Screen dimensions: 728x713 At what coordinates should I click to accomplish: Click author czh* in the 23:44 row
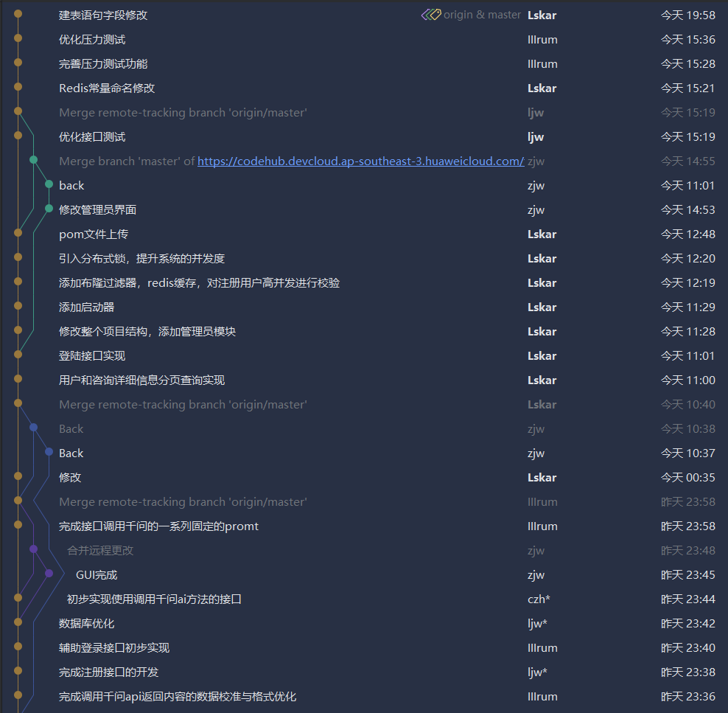pos(539,599)
